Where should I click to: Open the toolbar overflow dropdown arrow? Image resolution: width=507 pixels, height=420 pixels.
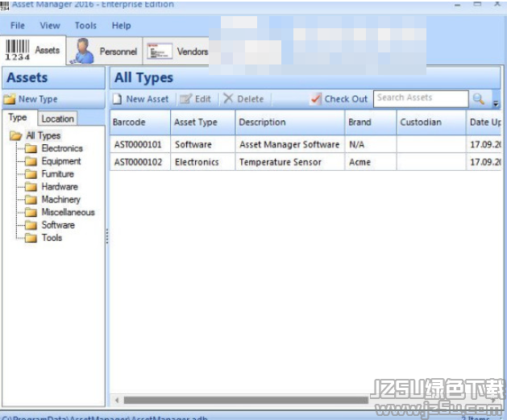click(x=496, y=103)
